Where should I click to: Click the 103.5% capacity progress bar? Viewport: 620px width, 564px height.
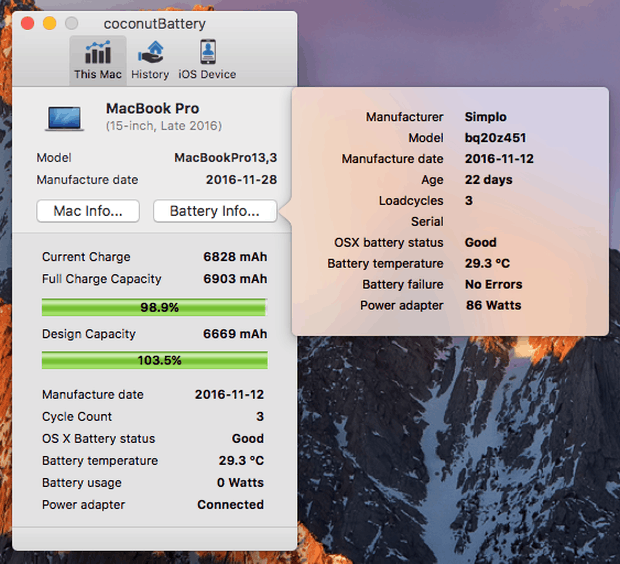tap(154, 360)
